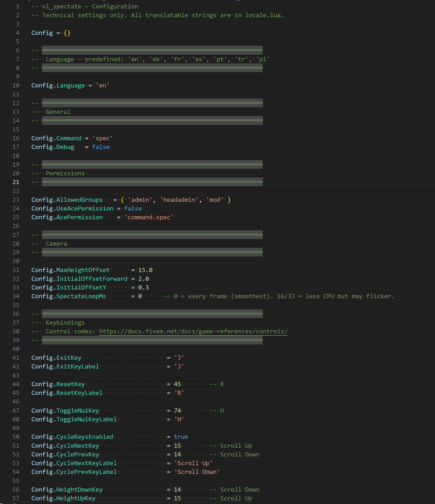435x504 pixels.
Task: Click the AcePermission identifier on line 25
Action: [x=79, y=217]
